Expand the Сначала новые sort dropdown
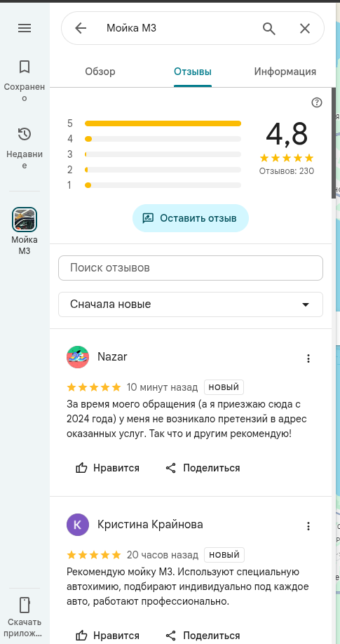Image resolution: width=340 pixels, height=644 pixels. (191, 304)
